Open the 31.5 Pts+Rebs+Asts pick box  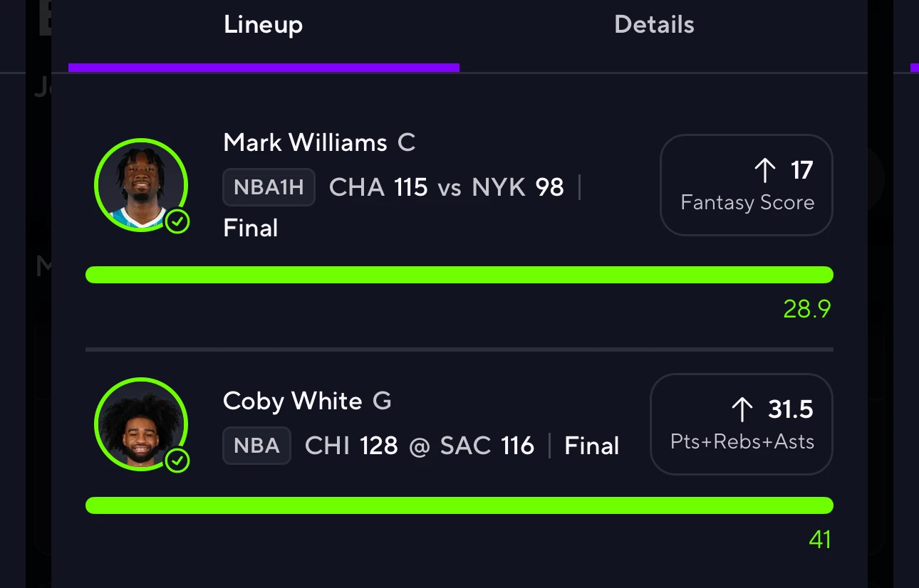[742, 424]
